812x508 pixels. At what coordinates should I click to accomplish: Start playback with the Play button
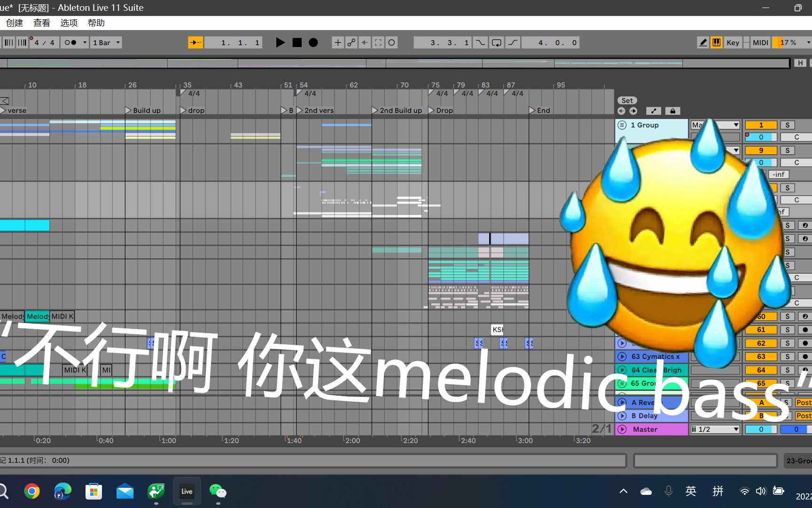point(281,42)
